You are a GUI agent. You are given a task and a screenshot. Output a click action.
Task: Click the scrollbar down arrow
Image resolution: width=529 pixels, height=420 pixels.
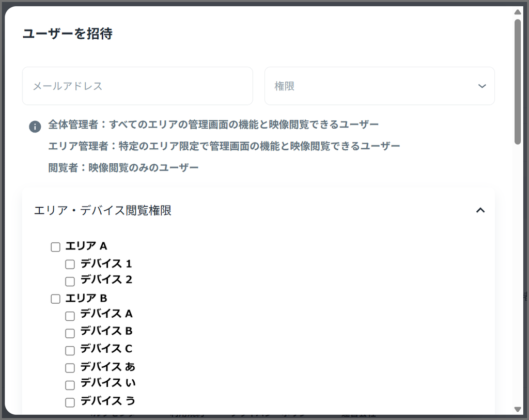coord(518,409)
